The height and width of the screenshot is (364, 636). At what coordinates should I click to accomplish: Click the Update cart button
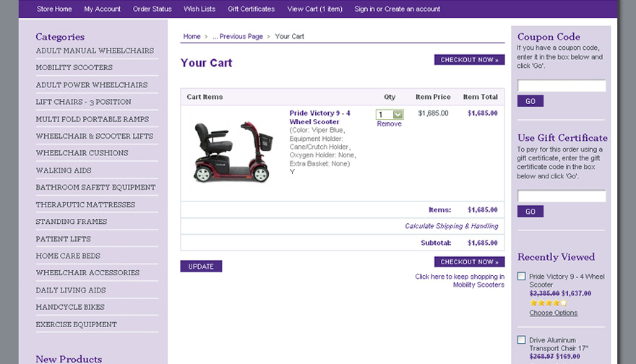[x=201, y=266]
